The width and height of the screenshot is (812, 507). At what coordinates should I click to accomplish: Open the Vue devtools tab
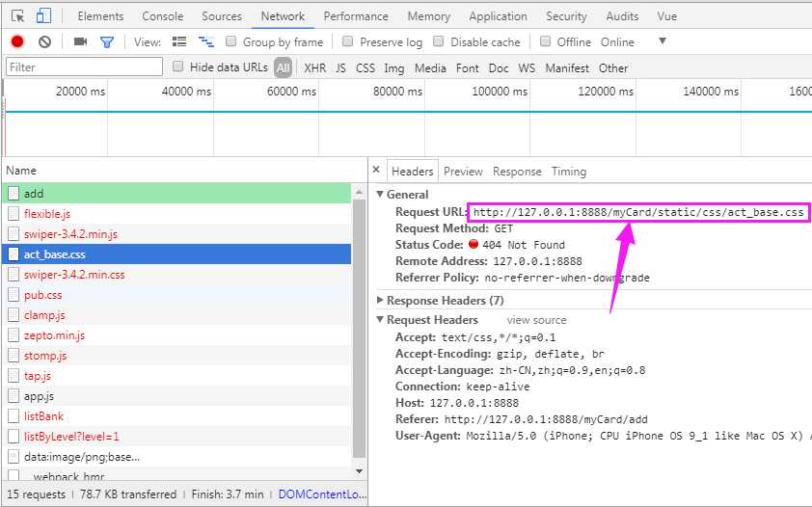click(667, 16)
